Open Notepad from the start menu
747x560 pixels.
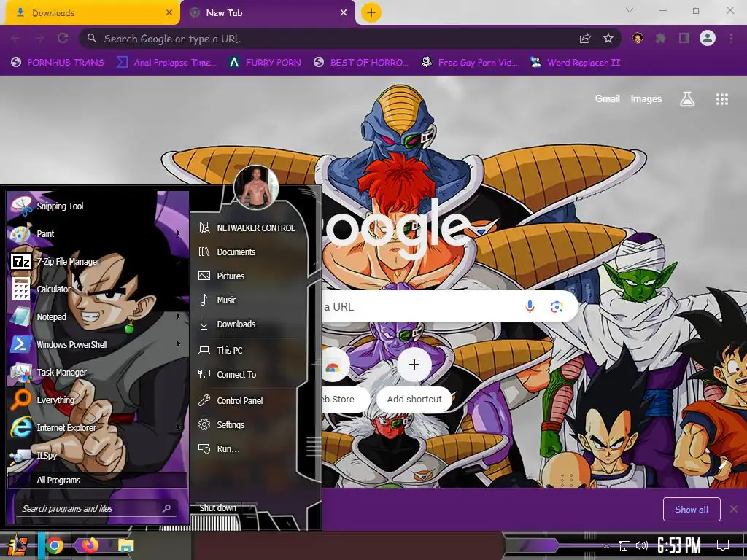pos(97,316)
